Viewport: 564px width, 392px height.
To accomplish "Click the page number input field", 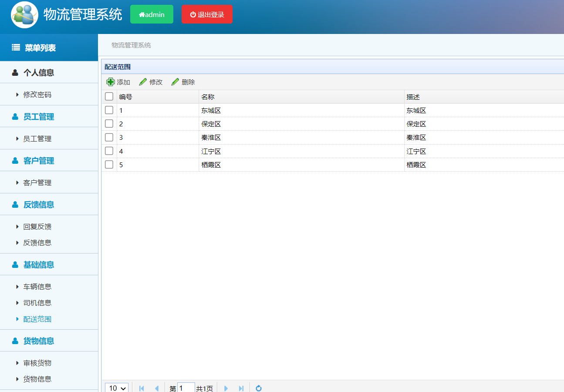I will pyautogui.click(x=186, y=388).
